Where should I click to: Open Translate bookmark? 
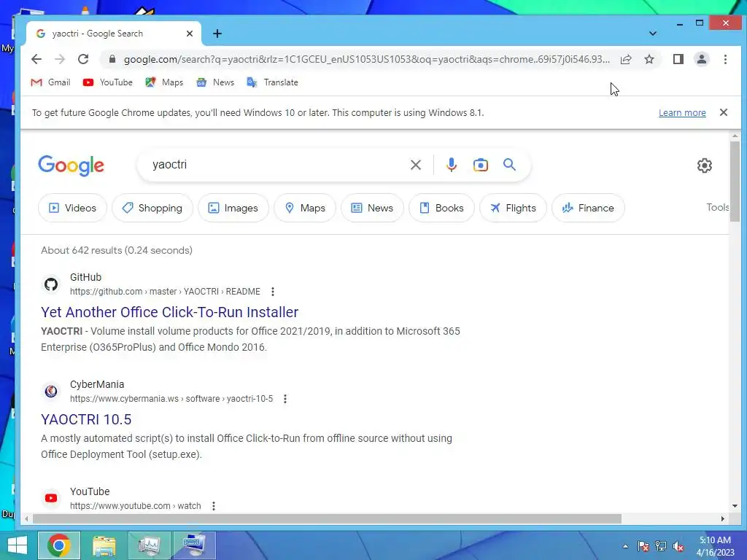[273, 82]
